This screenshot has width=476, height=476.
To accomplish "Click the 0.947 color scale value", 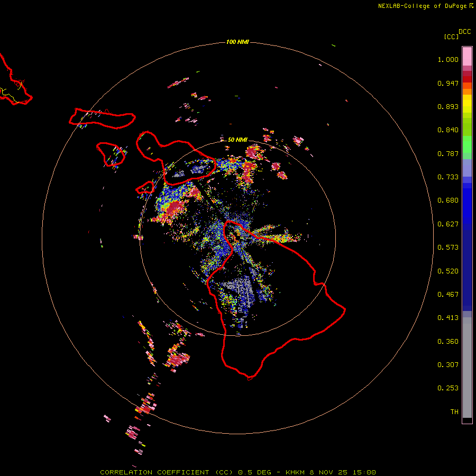I will pos(448,83).
